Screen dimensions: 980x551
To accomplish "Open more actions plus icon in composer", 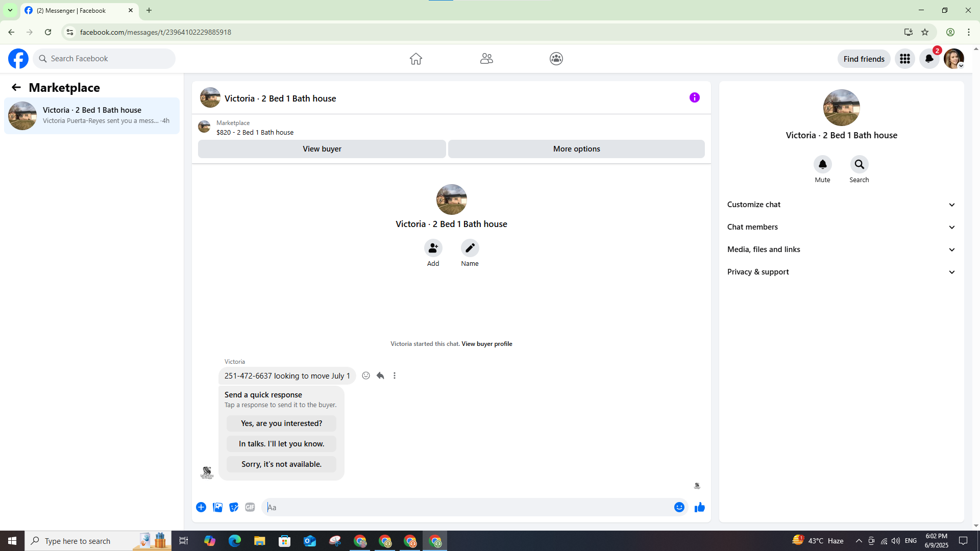I will [201, 507].
